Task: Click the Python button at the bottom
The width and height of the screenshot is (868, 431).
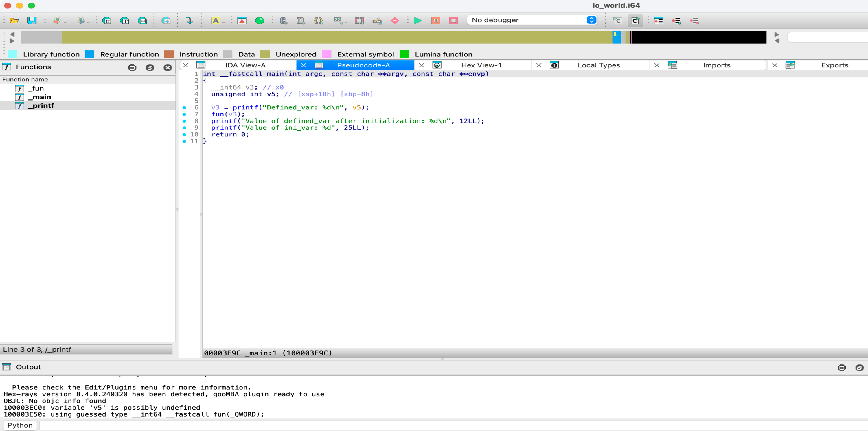Action: coord(19,425)
